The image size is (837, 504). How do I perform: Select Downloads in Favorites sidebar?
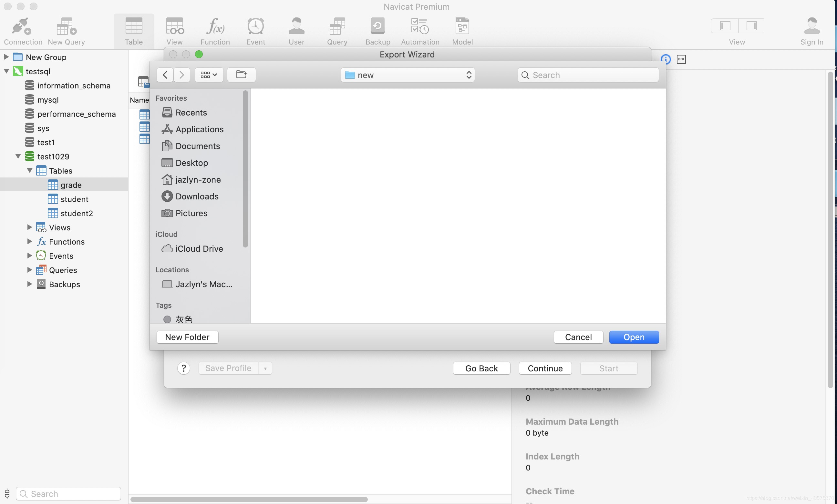tap(197, 196)
